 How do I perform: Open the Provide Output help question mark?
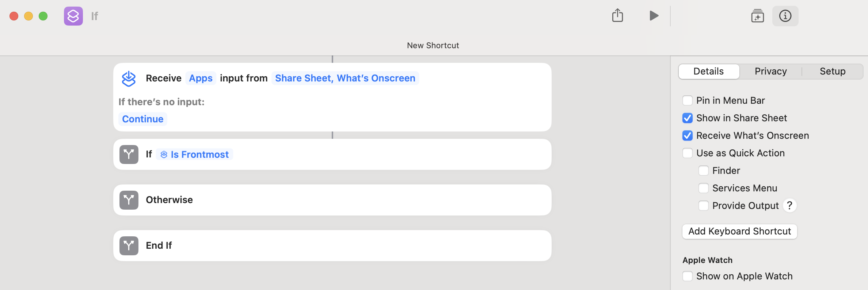pyautogui.click(x=789, y=206)
